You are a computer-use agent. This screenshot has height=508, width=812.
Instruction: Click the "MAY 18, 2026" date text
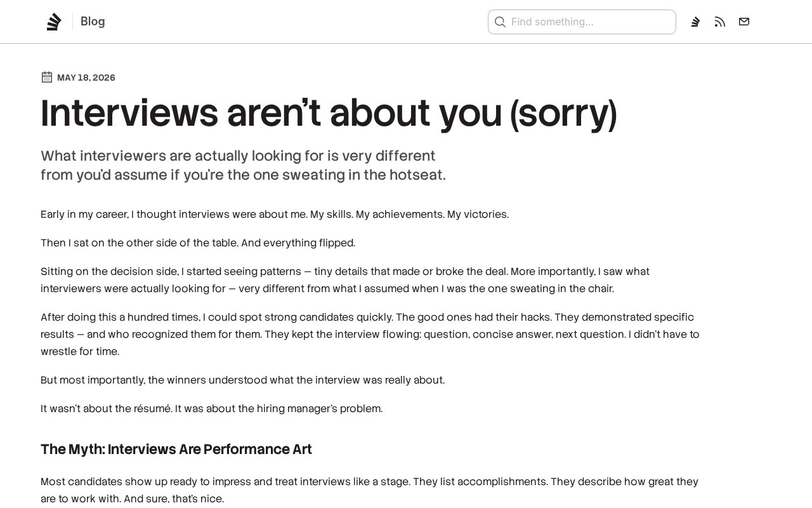86,77
